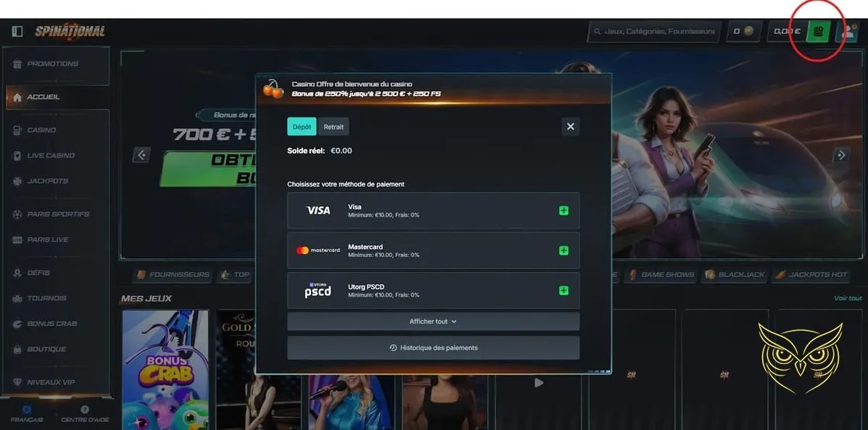Screen dimensions: 868x430
Task: Open the Boutique shop icon
Action: (x=16, y=349)
